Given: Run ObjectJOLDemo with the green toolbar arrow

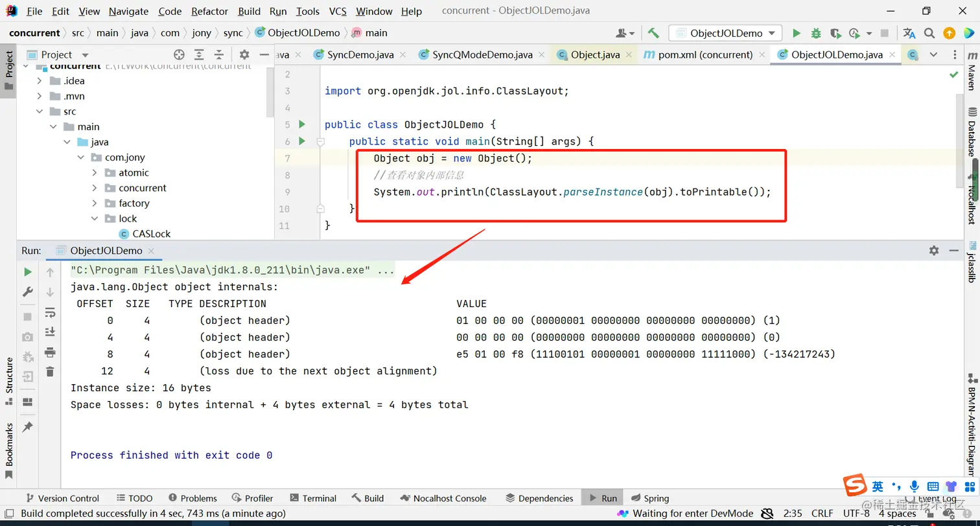Looking at the screenshot, I should tap(797, 33).
